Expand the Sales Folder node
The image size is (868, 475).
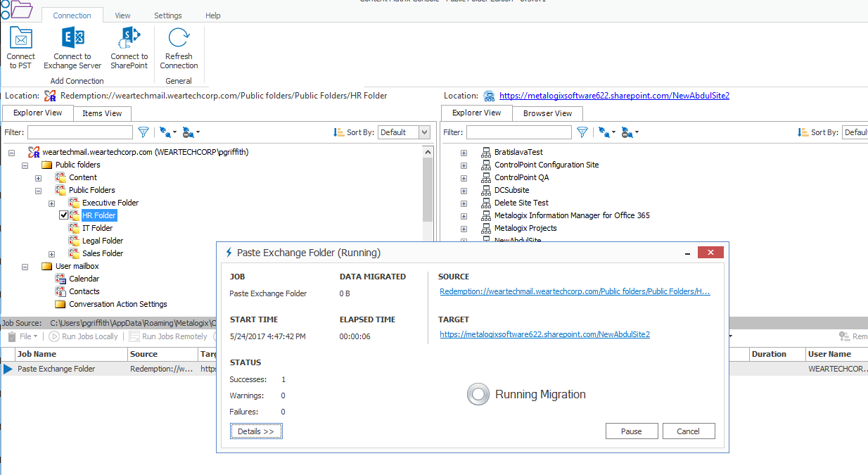click(52, 253)
